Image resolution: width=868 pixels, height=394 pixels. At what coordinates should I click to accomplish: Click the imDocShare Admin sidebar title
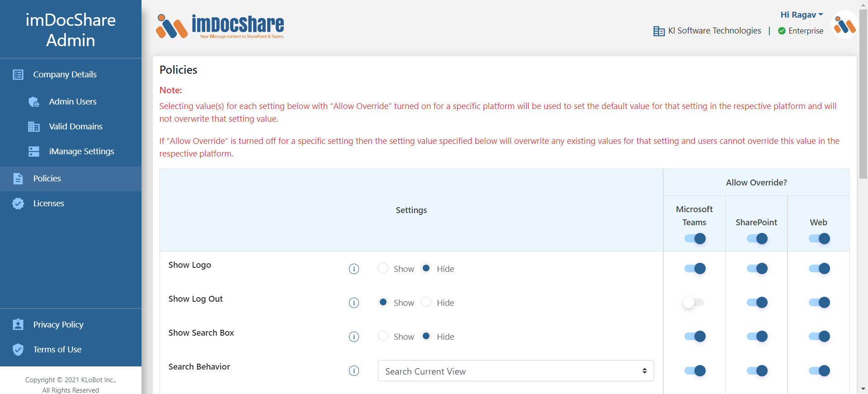point(71,30)
